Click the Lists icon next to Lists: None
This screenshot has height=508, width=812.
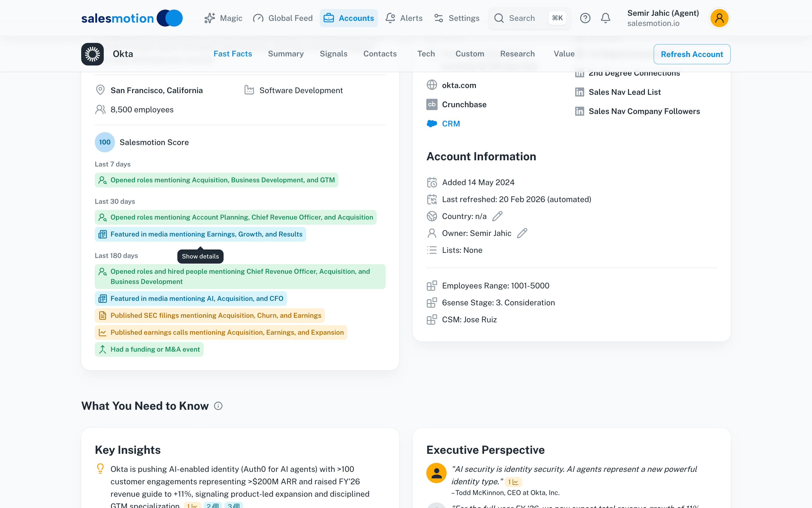click(x=432, y=250)
